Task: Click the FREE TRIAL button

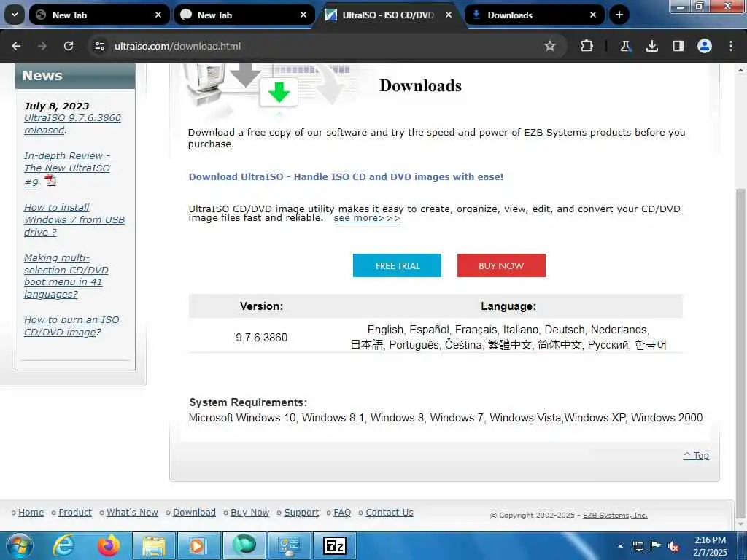Action: pos(397,265)
